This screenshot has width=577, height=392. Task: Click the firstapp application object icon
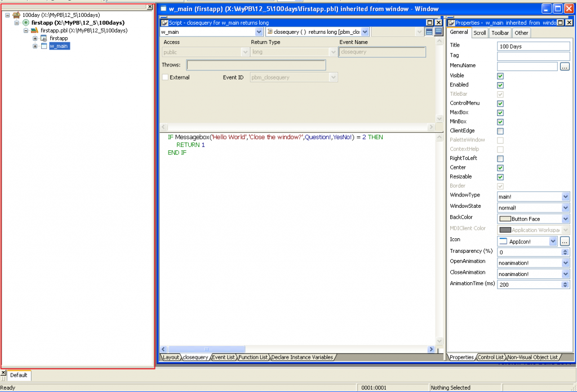44,38
